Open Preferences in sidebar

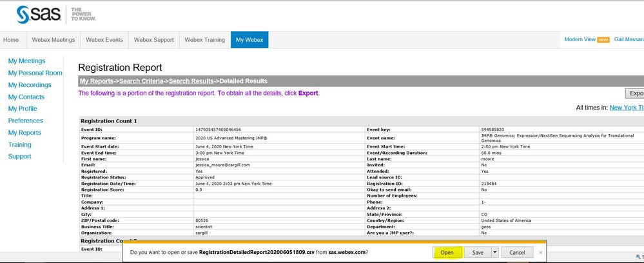26,121
